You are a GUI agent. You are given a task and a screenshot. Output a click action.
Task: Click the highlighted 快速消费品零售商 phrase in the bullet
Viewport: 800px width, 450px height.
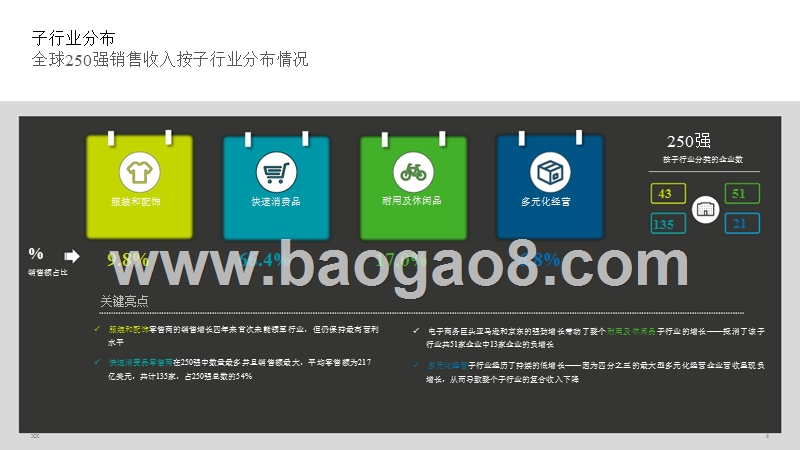coord(141,362)
